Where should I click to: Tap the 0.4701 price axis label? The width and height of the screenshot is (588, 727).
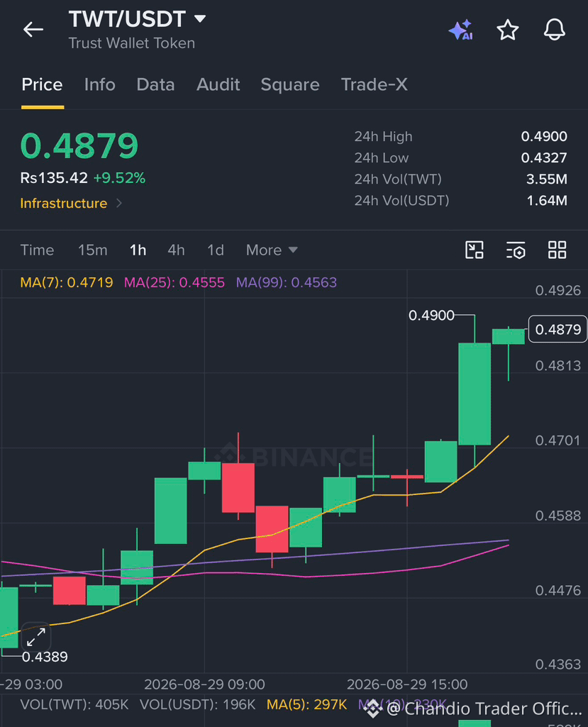[x=558, y=440]
